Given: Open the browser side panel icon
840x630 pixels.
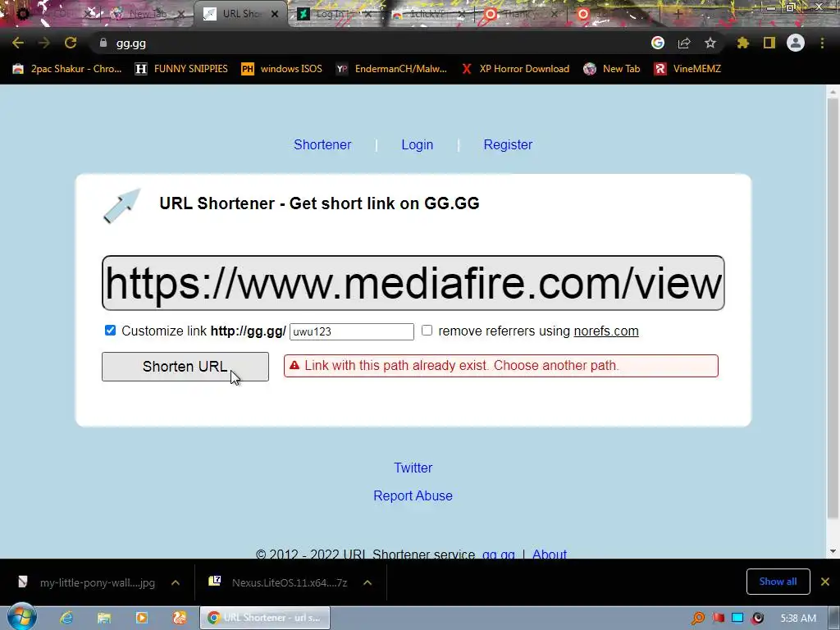Looking at the screenshot, I should coord(769,43).
